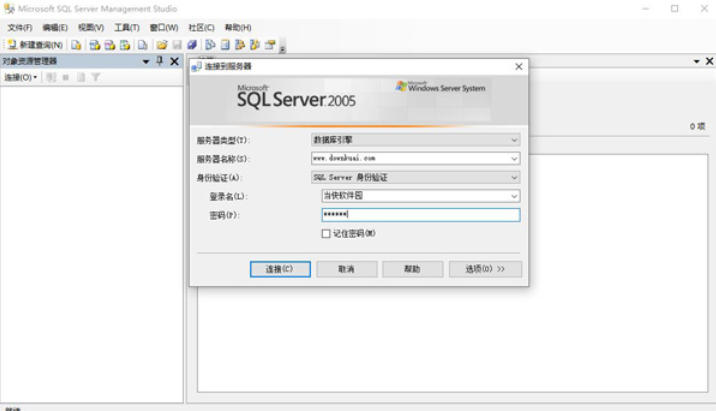
Task: Open the 连接(O) dropdown in Object Explorer
Action: tap(21, 77)
